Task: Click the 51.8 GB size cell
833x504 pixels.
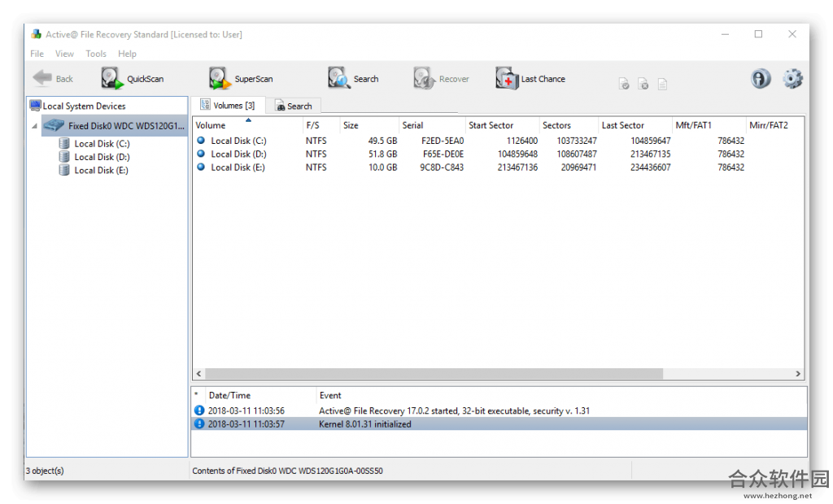Action: point(382,154)
